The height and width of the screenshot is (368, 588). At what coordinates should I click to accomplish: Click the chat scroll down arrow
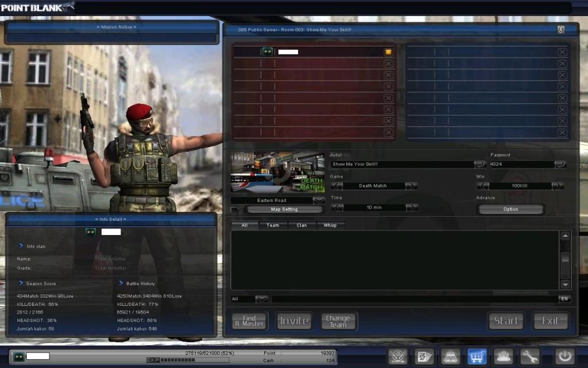pos(565,285)
